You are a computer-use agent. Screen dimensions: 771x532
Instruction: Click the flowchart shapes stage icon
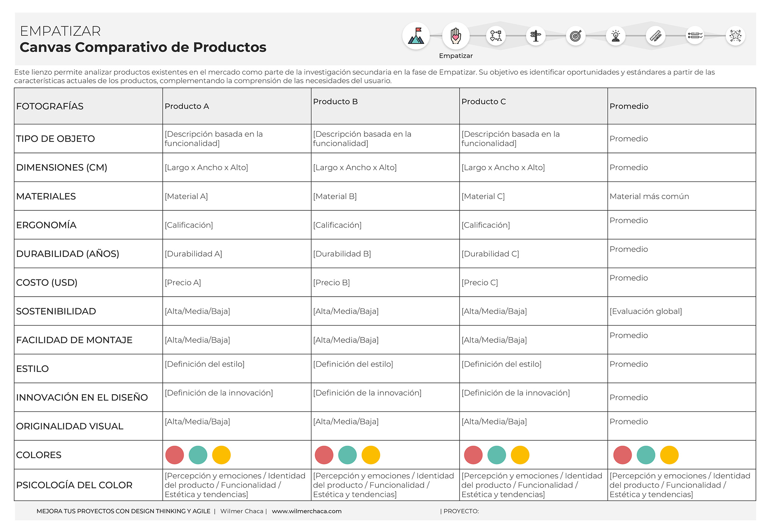pos(496,36)
